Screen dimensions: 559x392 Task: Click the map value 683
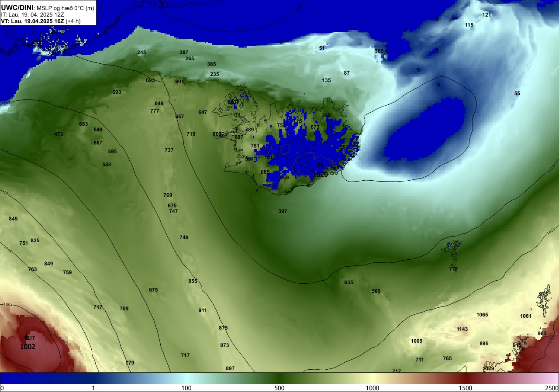[83, 124]
